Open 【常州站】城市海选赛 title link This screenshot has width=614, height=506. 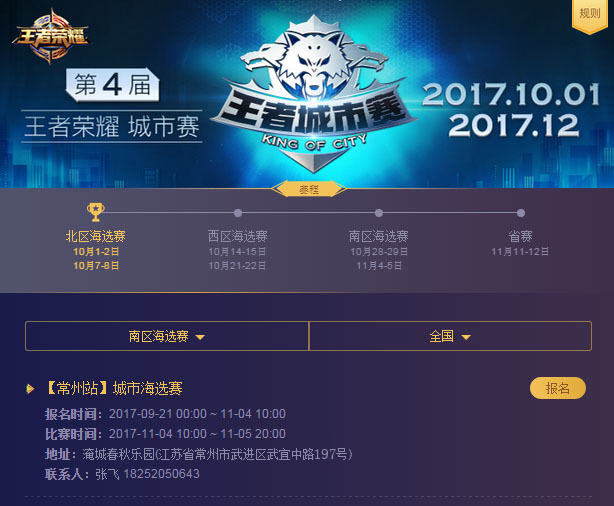pyautogui.click(x=114, y=389)
